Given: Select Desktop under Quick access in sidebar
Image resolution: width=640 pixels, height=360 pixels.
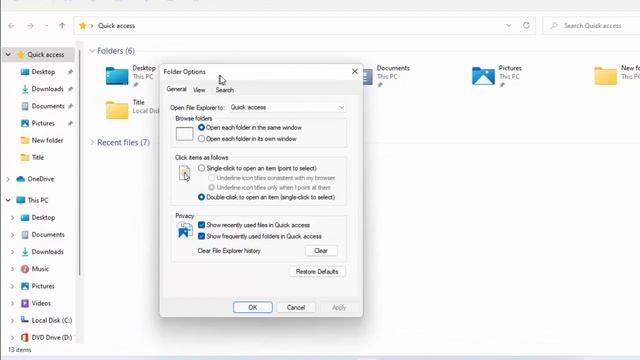Looking at the screenshot, I should [43, 72].
